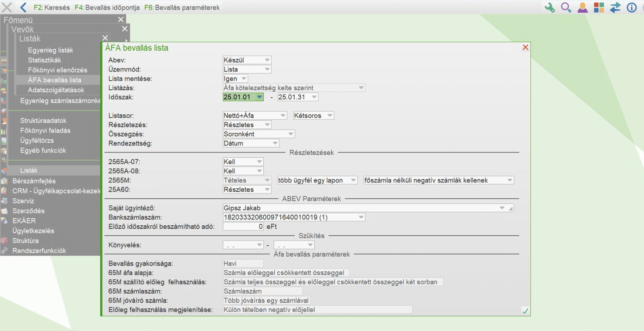Image resolution: width=644 pixels, height=331 pixels.
Task: Open the info icon in toolbar
Action: click(631, 8)
